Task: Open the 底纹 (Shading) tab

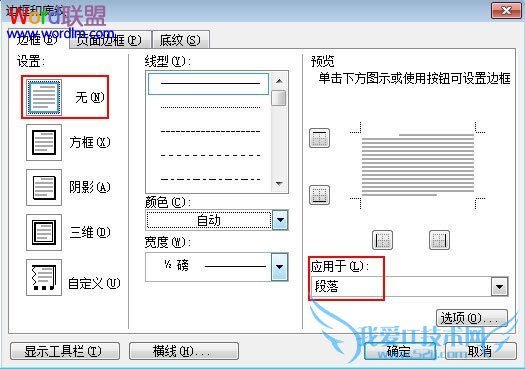Action: [181, 40]
